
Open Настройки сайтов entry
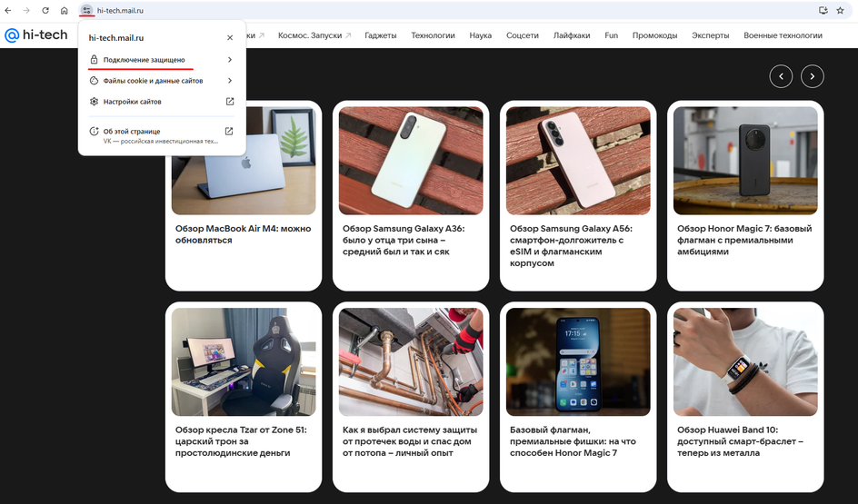(x=162, y=102)
